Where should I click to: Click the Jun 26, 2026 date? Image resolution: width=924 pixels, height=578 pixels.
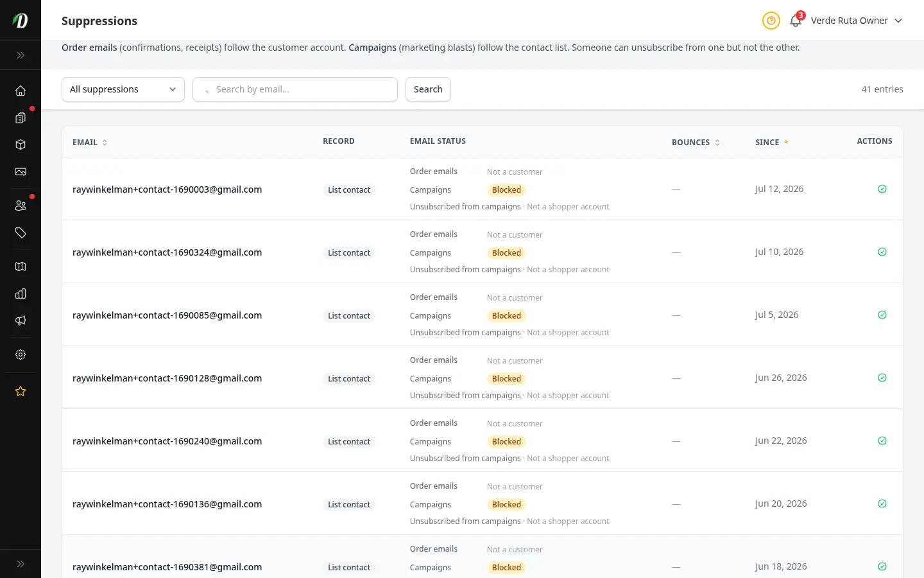(781, 378)
